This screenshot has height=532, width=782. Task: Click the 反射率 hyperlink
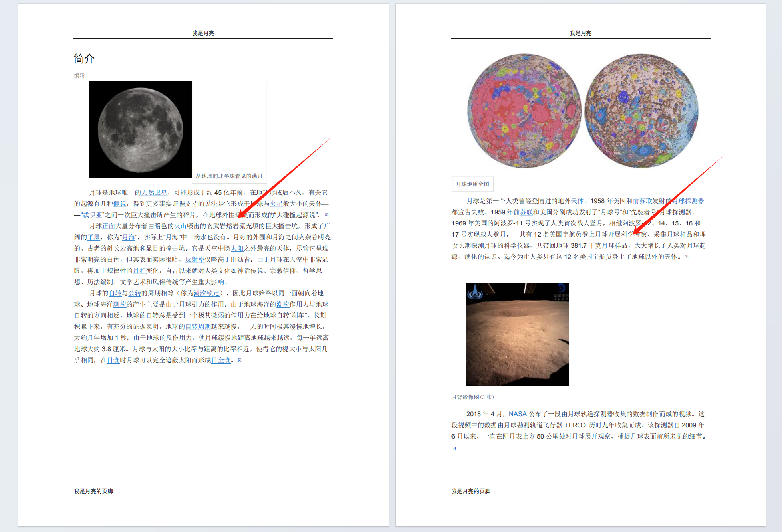(195, 259)
